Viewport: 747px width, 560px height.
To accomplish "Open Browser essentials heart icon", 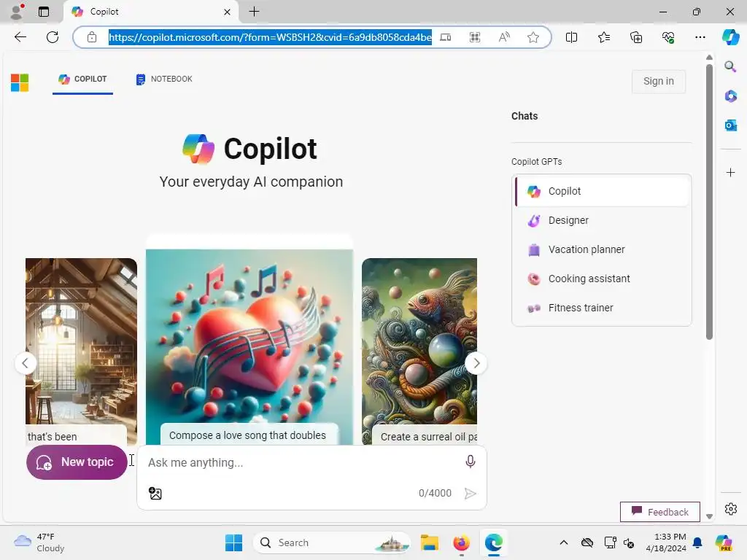I will pyautogui.click(x=668, y=37).
